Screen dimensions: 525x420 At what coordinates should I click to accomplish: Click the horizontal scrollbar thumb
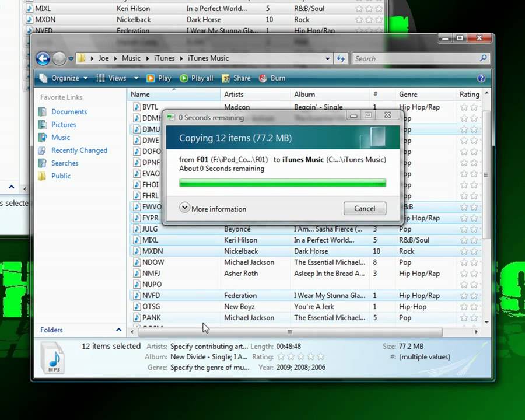[290, 332]
